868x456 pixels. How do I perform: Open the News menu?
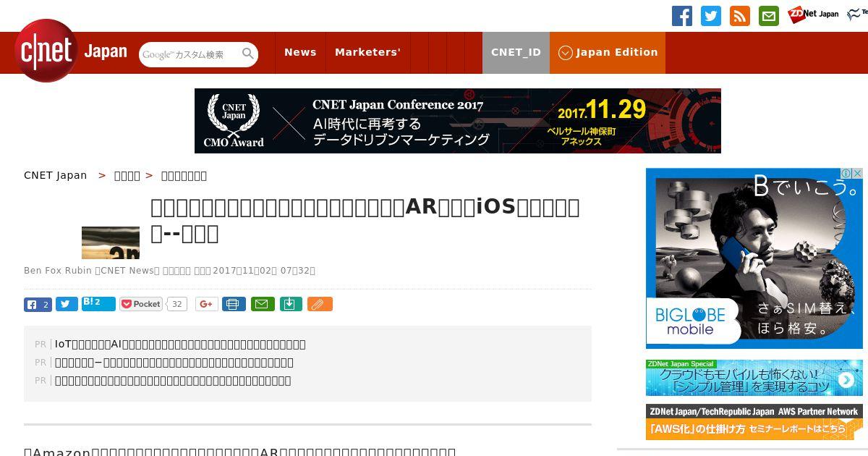click(300, 52)
